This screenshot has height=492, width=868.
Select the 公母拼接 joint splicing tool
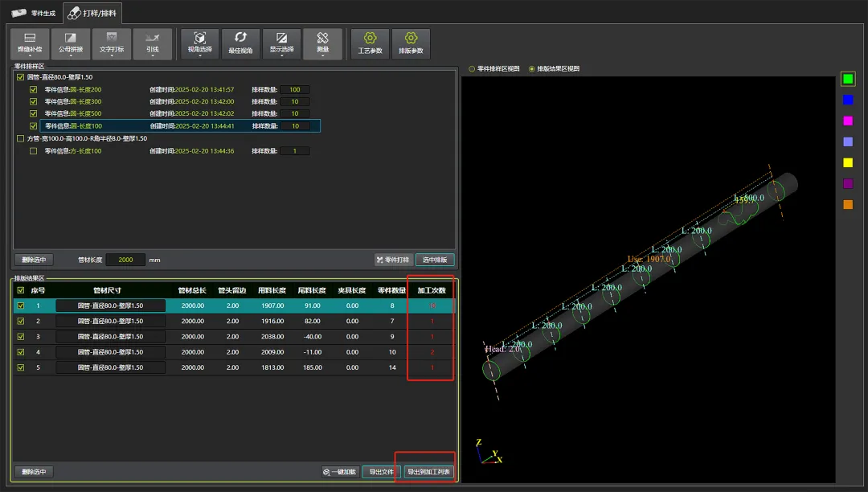71,43
